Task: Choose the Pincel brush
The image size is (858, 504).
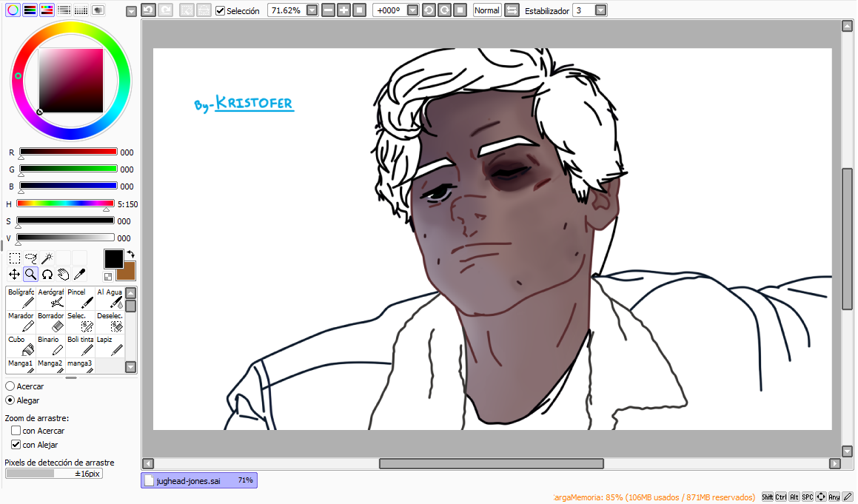Action: pos(80,298)
